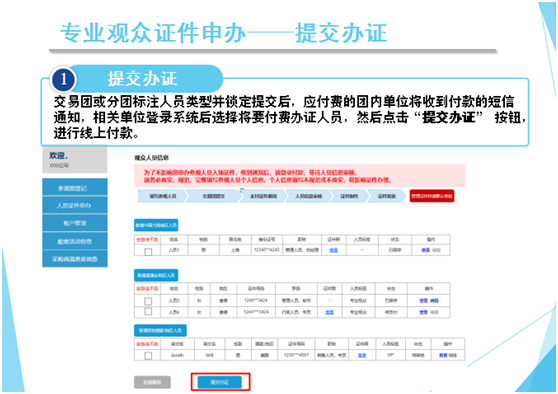Click 查看 in 操作 column for 人员3
558x394 pixels.
(x=423, y=300)
